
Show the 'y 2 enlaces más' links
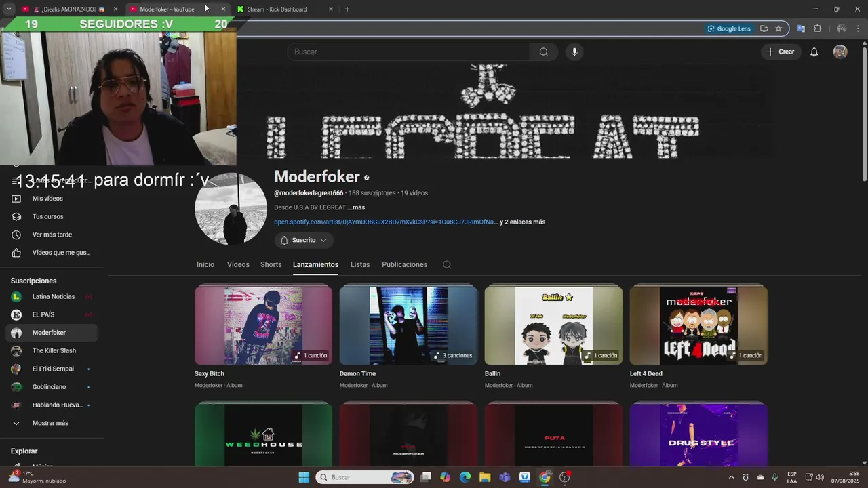coord(523,222)
